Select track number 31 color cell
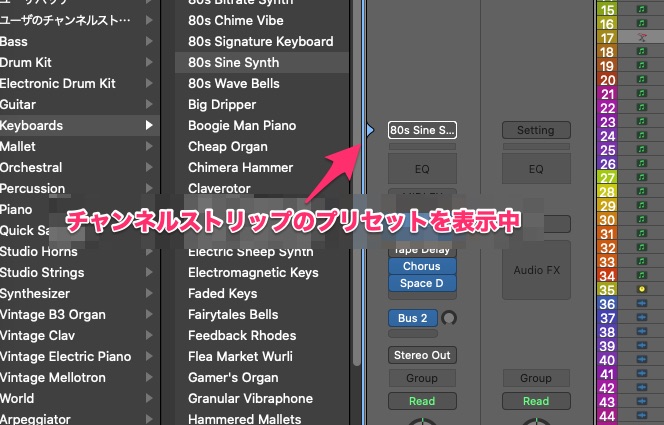 point(607,234)
